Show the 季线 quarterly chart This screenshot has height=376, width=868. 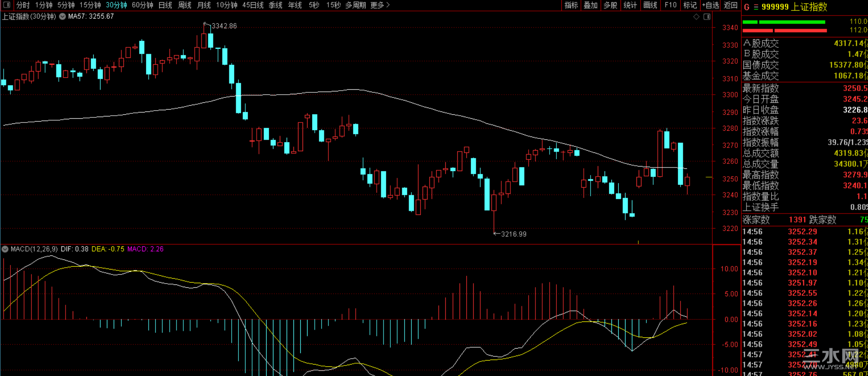coord(276,5)
